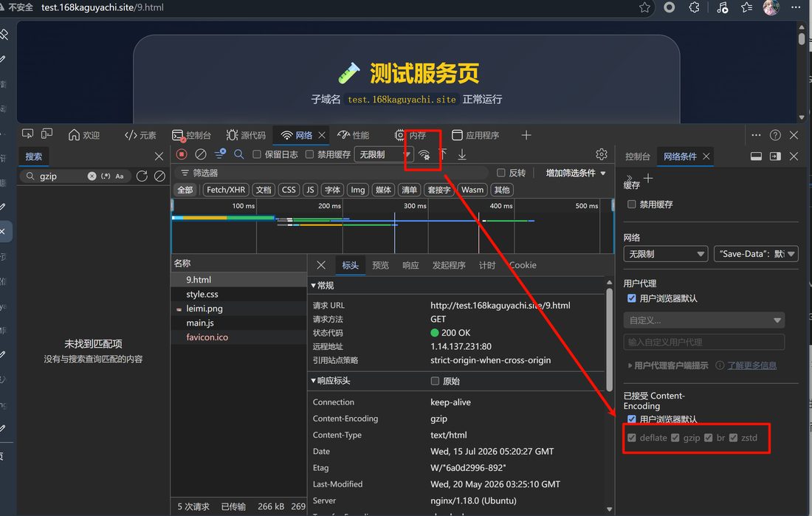The width and height of the screenshot is (812, 516).
Task: Toggle the inspect element picker icon
Action: [28, 134]
